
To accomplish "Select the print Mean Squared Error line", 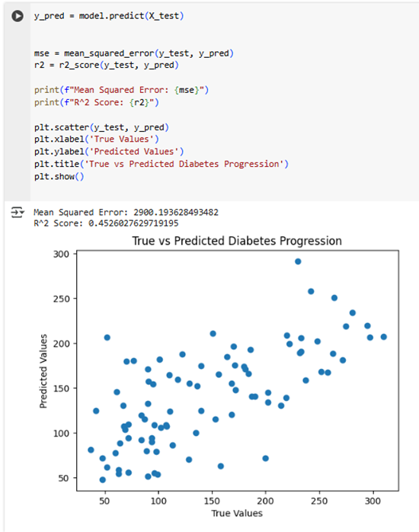I will pos(121,90).
